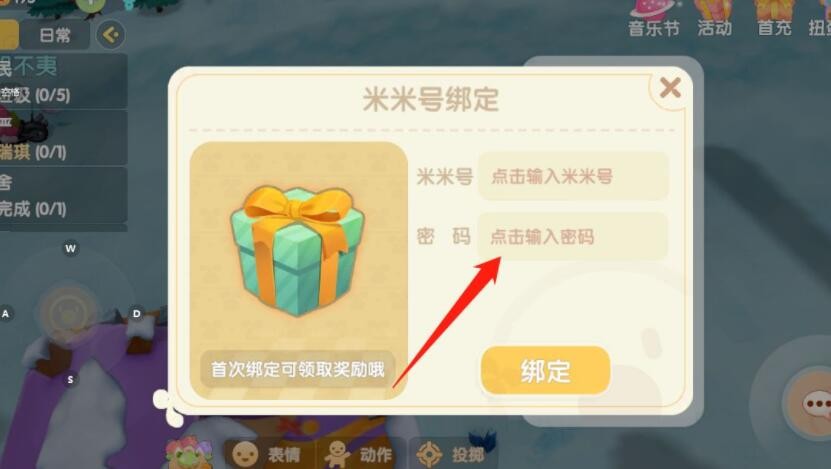Open the 表情 emote menu
The height and width of the screenshot is (469, 831).
267,454
